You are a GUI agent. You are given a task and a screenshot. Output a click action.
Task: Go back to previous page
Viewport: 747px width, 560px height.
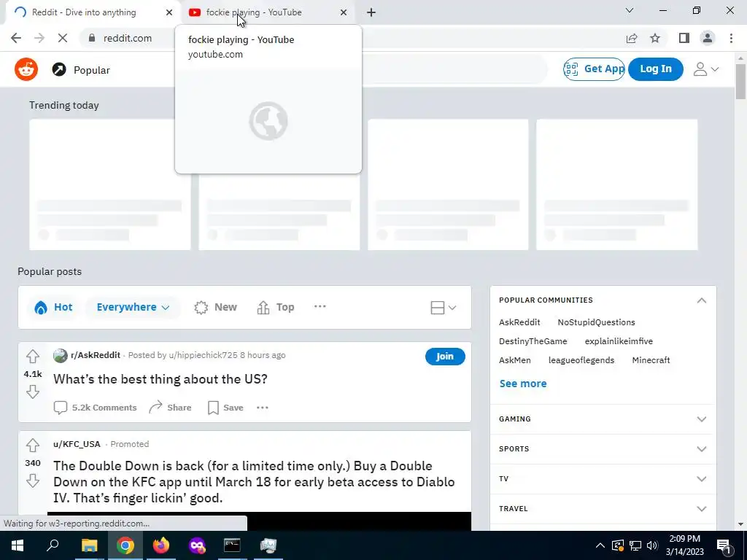point(16,38)
